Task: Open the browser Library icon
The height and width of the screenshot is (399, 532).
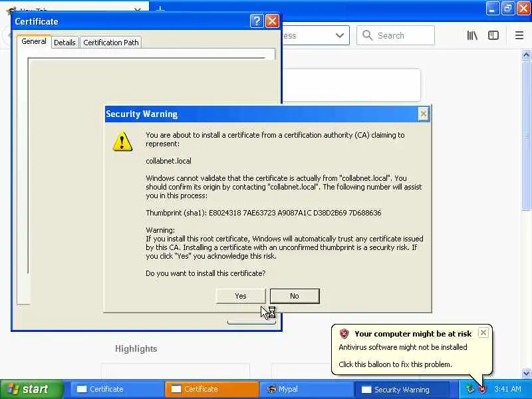Action: (x=472, y=35)
